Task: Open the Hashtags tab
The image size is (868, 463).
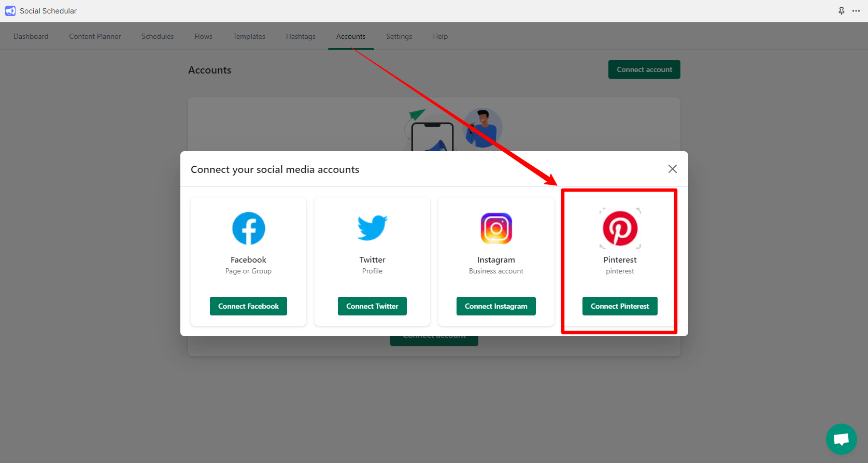Action: 301,36
